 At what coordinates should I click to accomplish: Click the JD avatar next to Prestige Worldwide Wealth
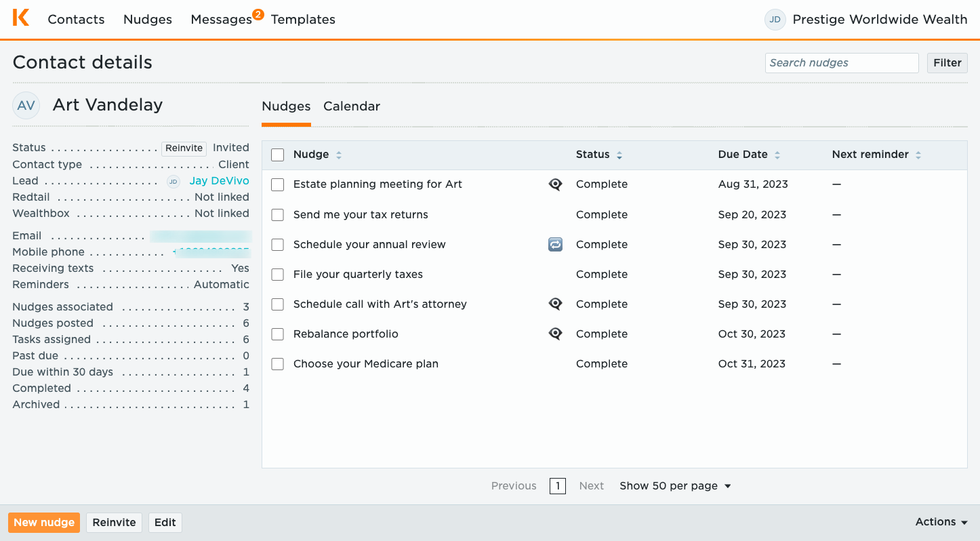(775, 20)
